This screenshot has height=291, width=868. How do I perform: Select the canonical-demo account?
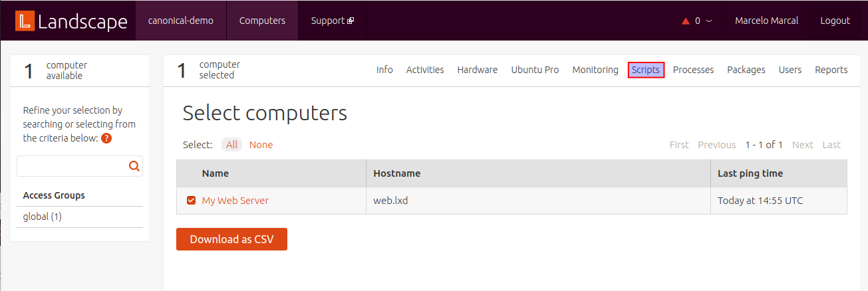180,21
